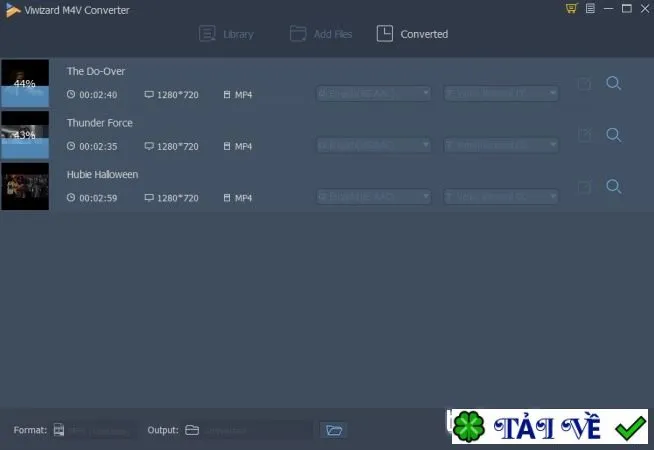654x450 pixels.
Task: Click the Hubie Halloween title
Action: (102, 174)
